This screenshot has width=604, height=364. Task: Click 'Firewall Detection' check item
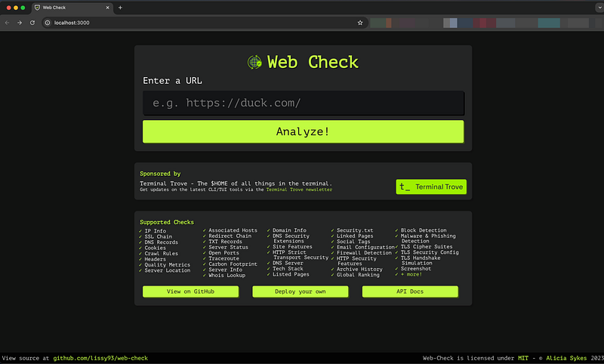[364, 253]
